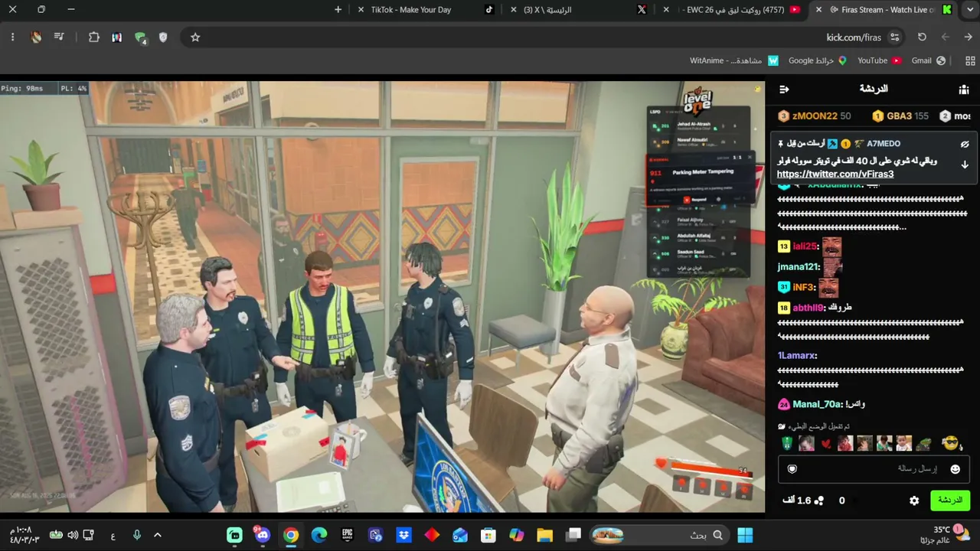Expand the pinned message down arrow

click(965, 165)
